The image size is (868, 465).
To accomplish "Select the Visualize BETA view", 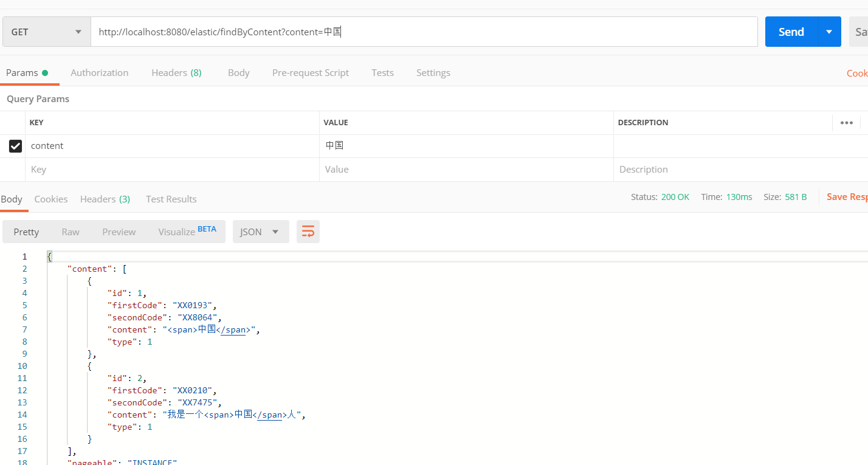I will pyautogui.click(x=187, y=232).
